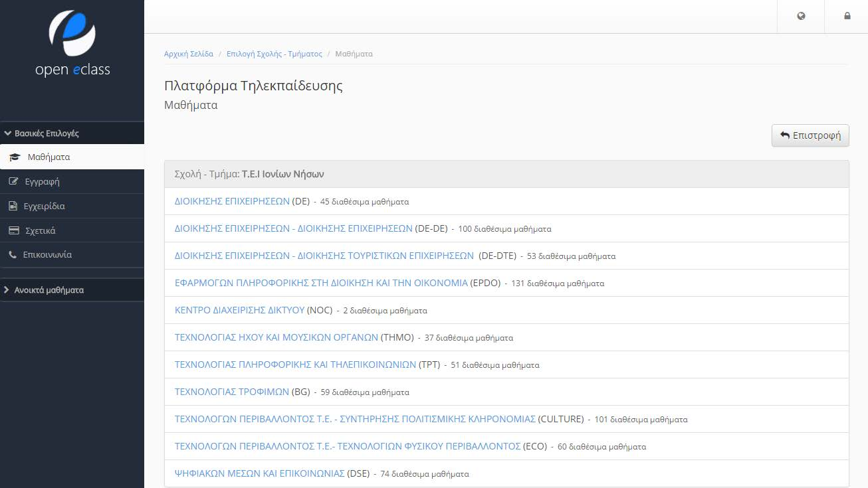868x488 pixels.
Task: Click the '2 διαθέσιμα μαθήματα' text
Action: (x=385, y=311)
